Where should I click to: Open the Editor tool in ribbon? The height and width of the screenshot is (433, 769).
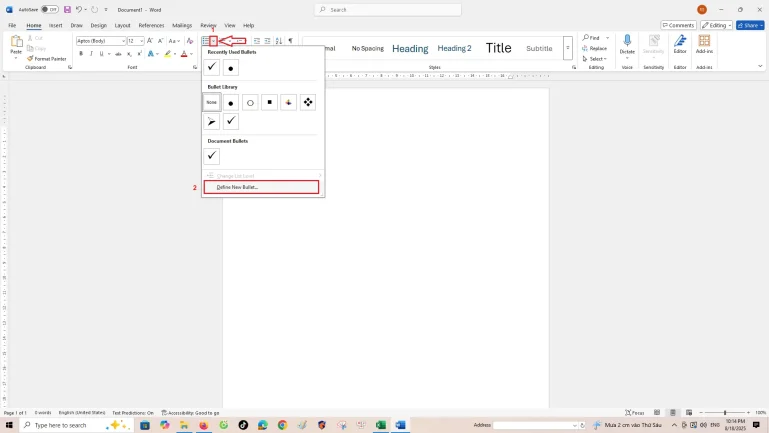pyautogui.click(x=680, y=43)
